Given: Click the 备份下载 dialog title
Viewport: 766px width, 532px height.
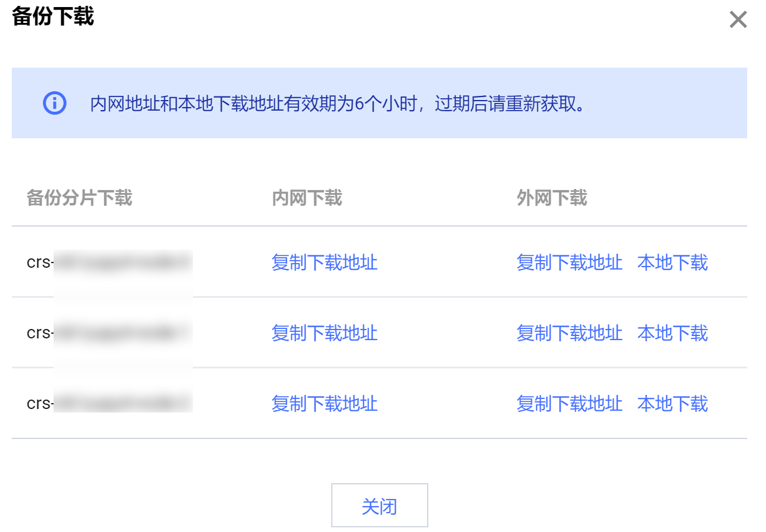Looking at the screenshot, I should 53,16.
